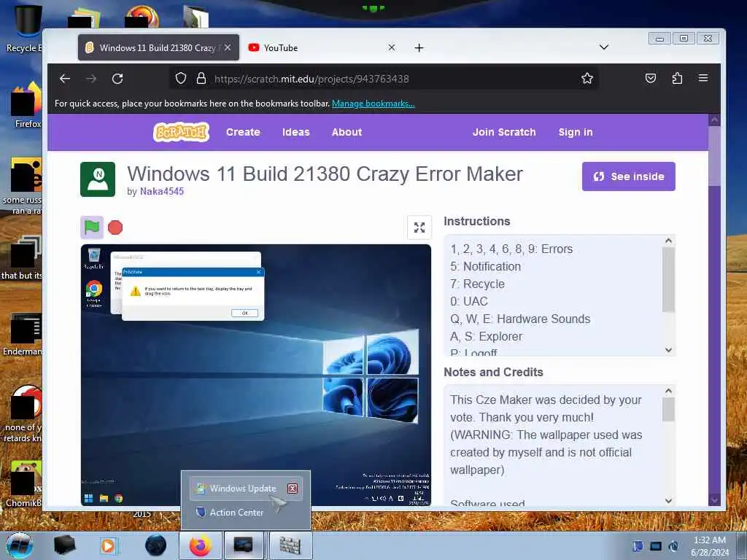
Task: Go back with the browser back arrow
Action: 65,79
